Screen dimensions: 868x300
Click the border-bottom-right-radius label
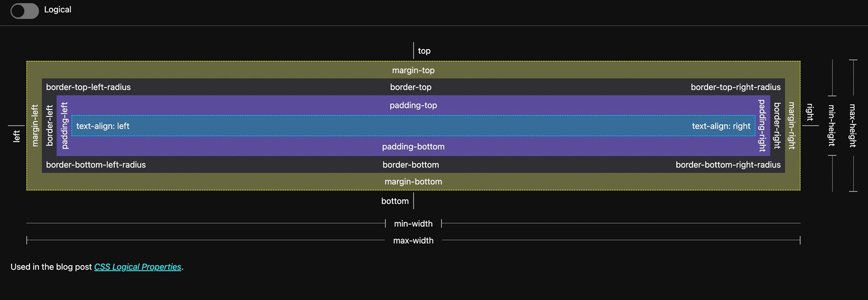[728, 165]
